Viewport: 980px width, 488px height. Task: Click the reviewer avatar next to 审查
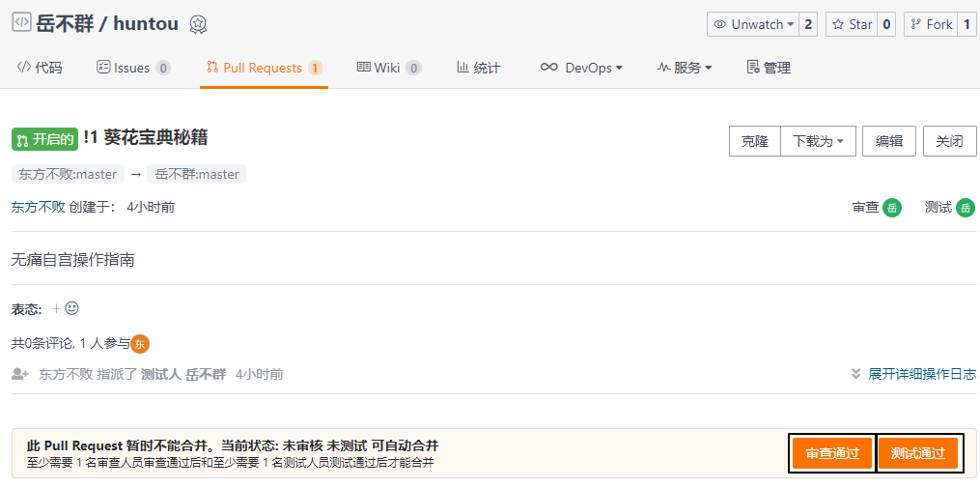(892, 208)
